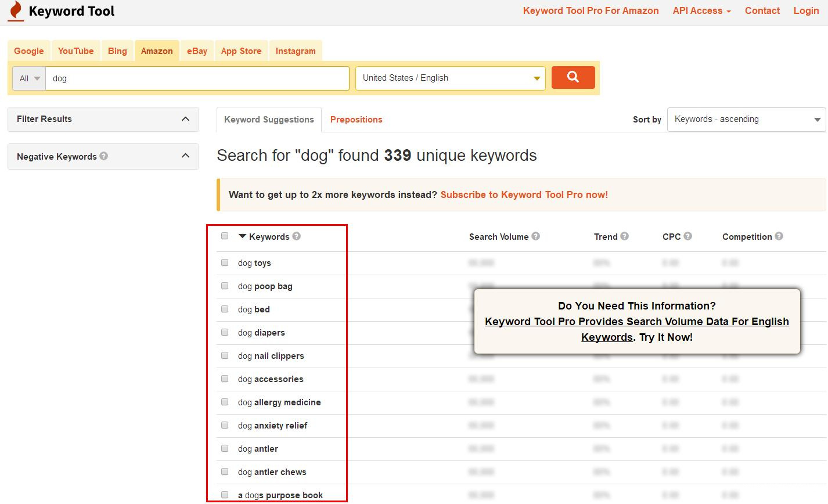Click the CPC help question icon
The width and height of the screenshot is (828, 504).
[x=687, y=236]
